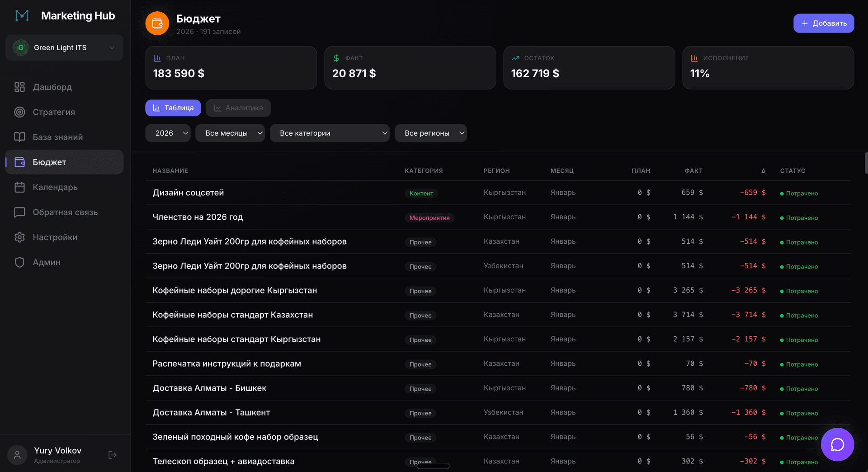Expand the Все месяцы filter
This screenshot has height=472, width=868.
[x=230, y=133]
